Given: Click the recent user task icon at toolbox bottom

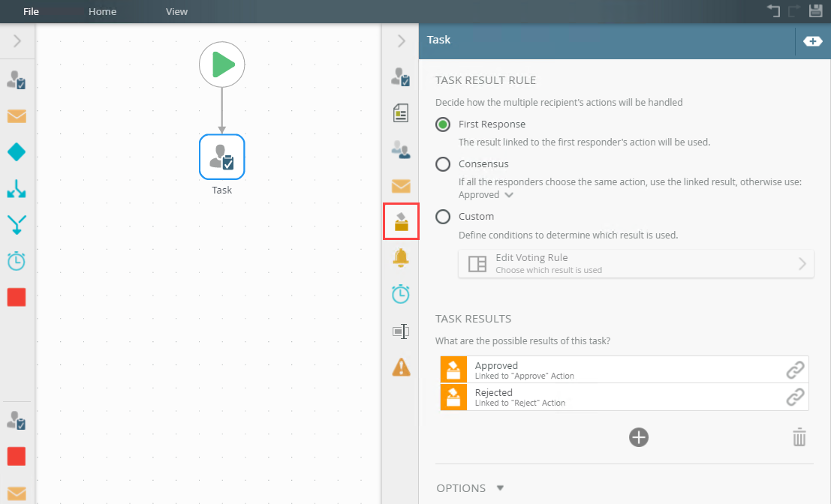Looking at the screenshot, I should [17, 420].
